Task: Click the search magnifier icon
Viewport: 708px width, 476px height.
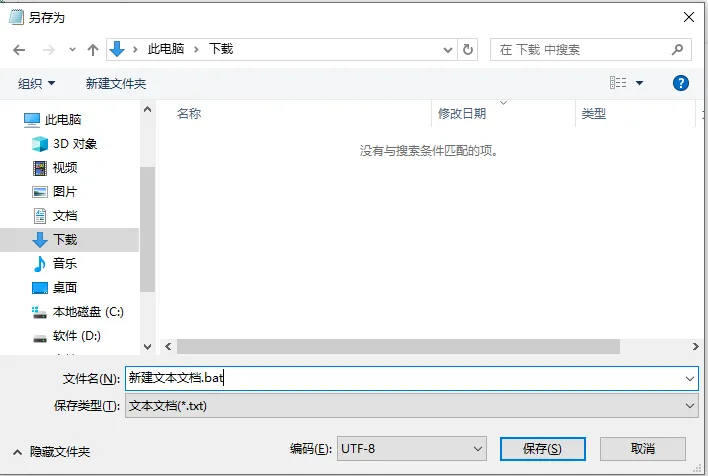Action: 677,49
